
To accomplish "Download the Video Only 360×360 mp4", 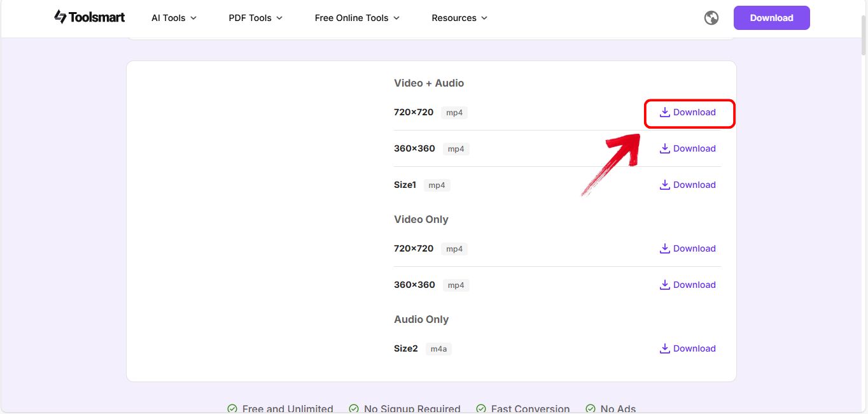I will [688, 285].
